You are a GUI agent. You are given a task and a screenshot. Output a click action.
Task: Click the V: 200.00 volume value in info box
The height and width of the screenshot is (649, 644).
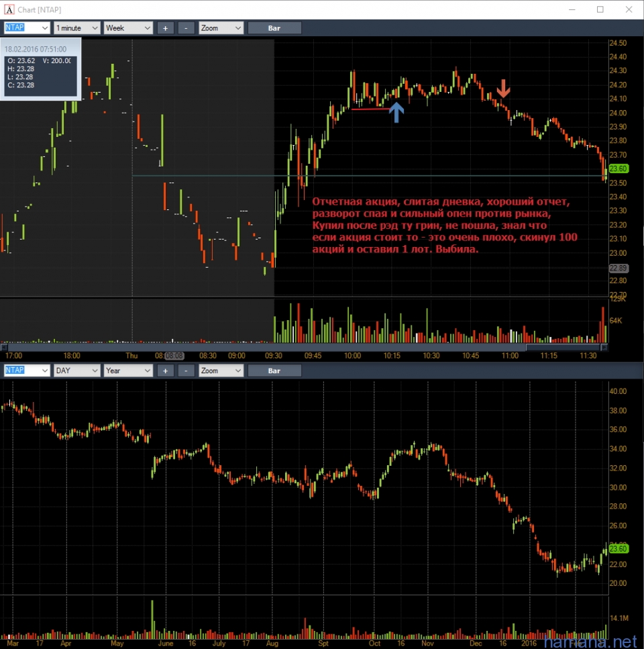(56, 60)
